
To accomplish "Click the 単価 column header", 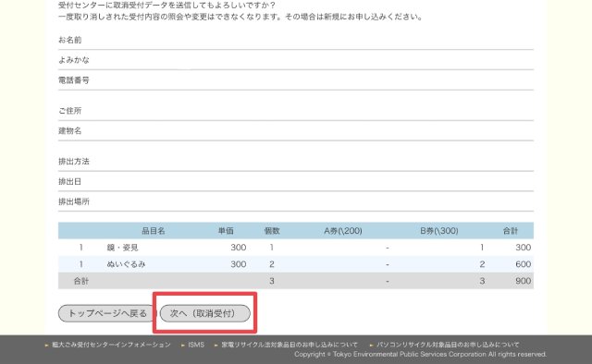I will (x=226, y=231).
